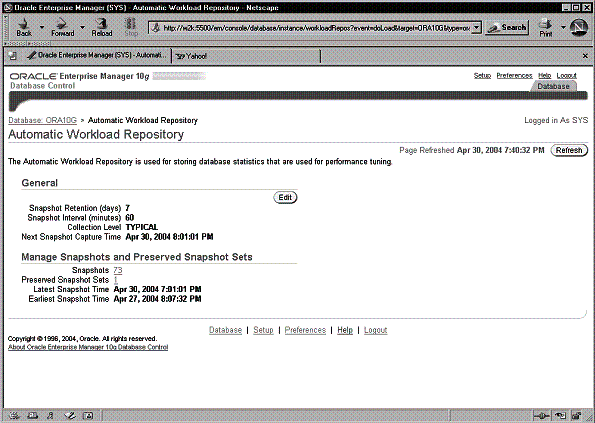This screenshot has height=423, width=595.
Task: Open Mail component icon in status bar
Action: tap(33, 416)
